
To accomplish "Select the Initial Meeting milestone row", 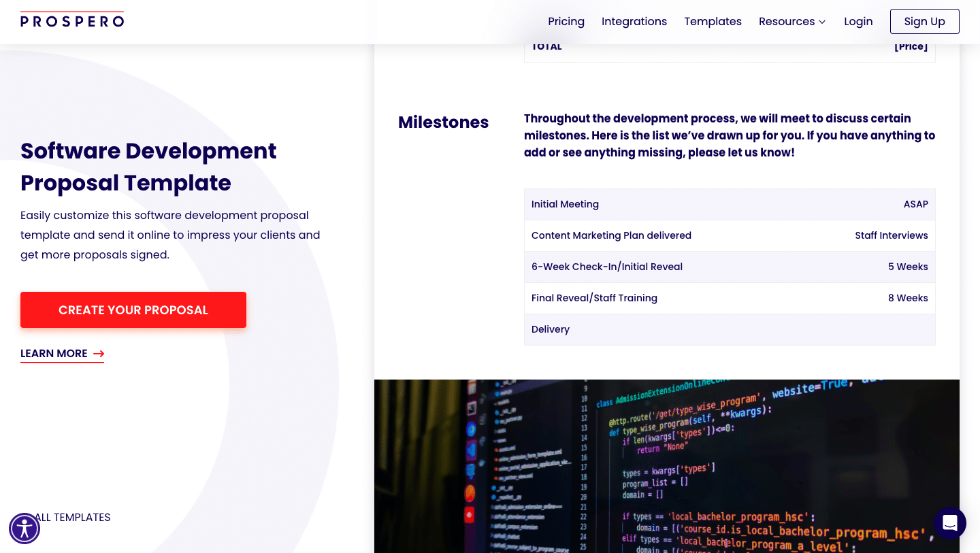I will (x=729, y=204).
